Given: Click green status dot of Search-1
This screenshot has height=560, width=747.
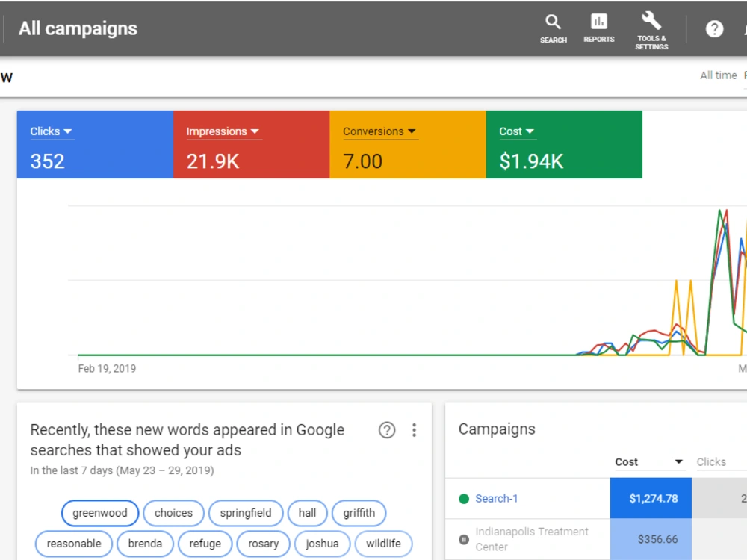Looking at the screenshot, I should pyautogui.click(x=464, y=499).
